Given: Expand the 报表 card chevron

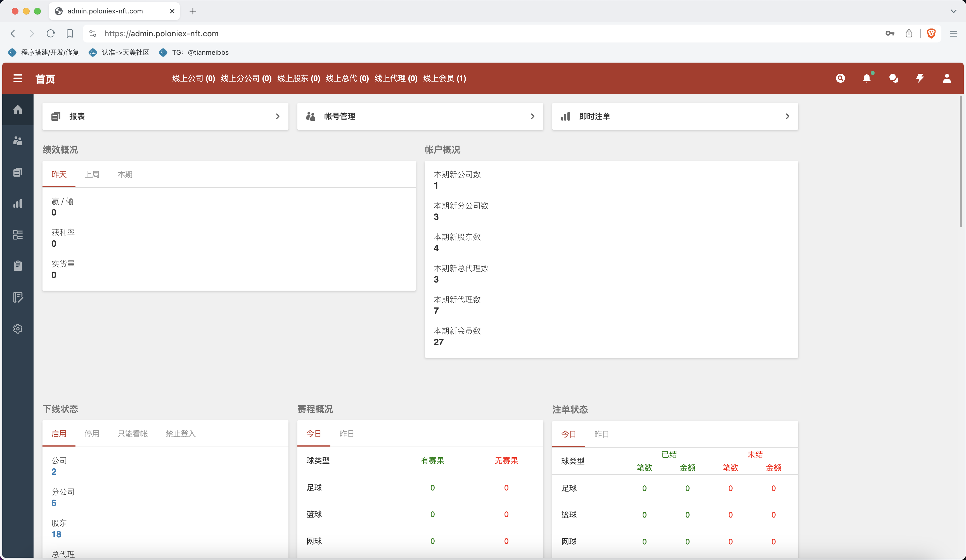Looking at the screenshot, I should 278,116.
